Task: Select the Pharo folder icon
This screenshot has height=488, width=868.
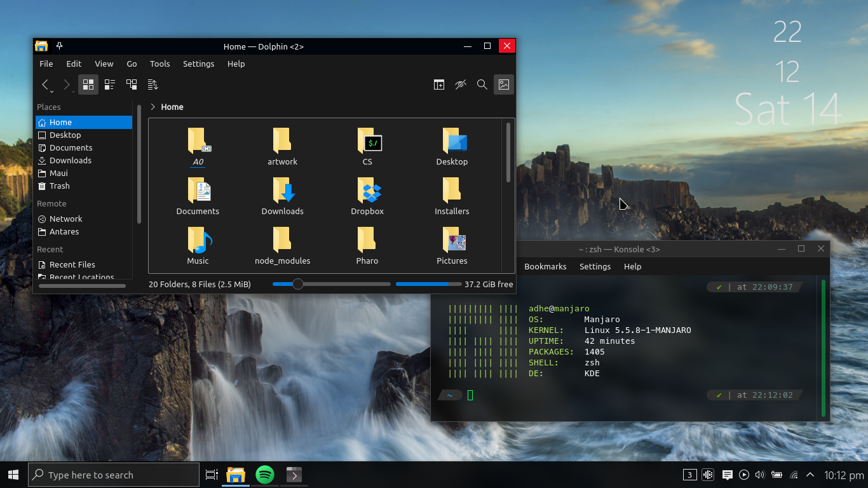Action: pos(367,240)
